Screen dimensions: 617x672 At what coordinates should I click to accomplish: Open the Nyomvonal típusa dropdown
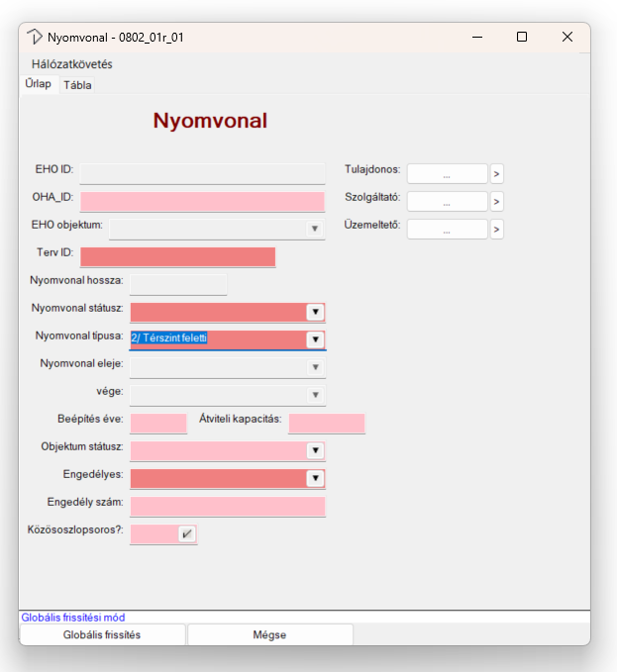pos(315,340)
